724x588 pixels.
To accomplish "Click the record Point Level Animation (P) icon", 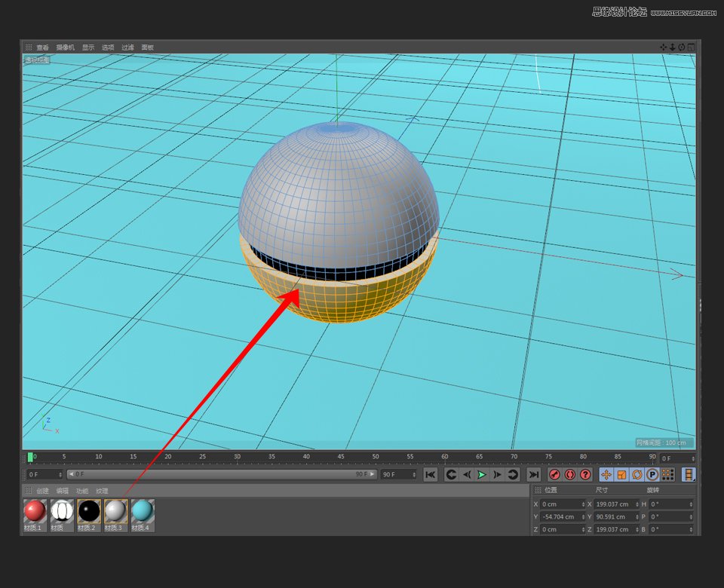I will (653, 475).
